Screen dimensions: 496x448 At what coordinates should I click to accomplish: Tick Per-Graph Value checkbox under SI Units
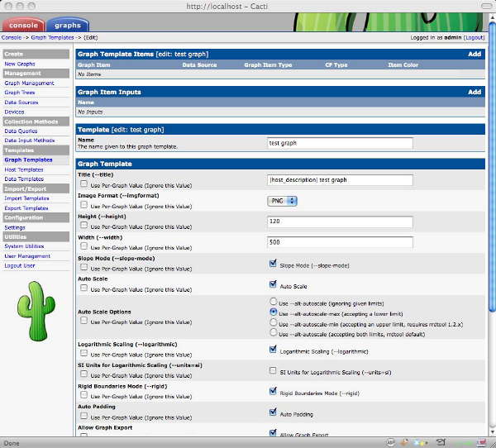click(x=83, y=374)
